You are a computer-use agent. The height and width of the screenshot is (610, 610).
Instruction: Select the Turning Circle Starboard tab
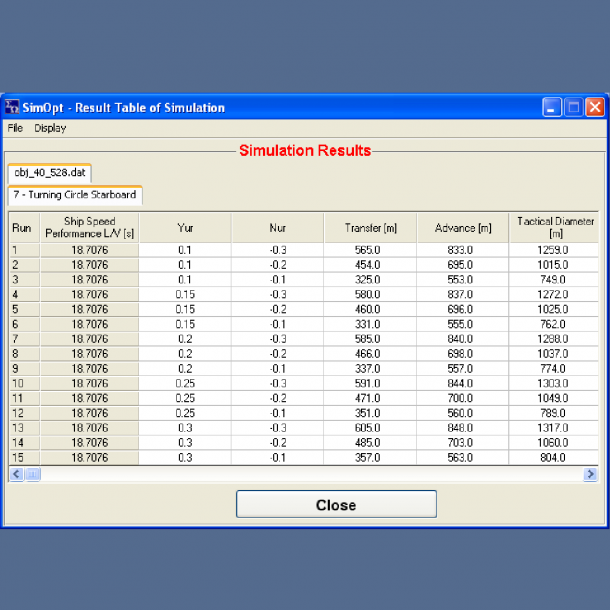pyautogui.click(x=75, y=194)
